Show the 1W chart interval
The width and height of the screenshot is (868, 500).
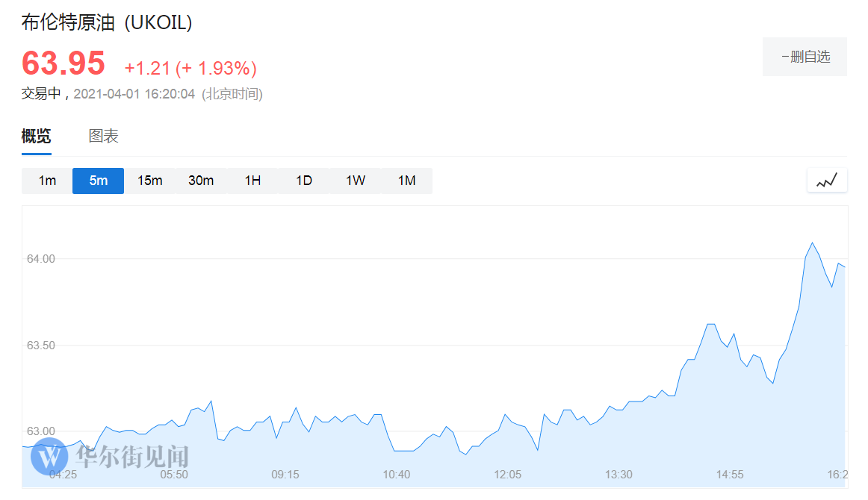[356, 181]
